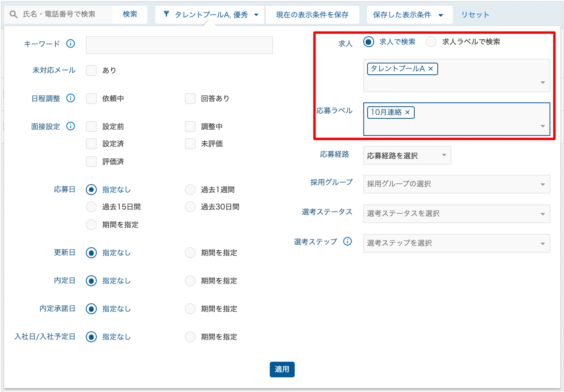Expand the 採用グループの選択 dropdown
The image size is (564, 392).
coord(456,184)
